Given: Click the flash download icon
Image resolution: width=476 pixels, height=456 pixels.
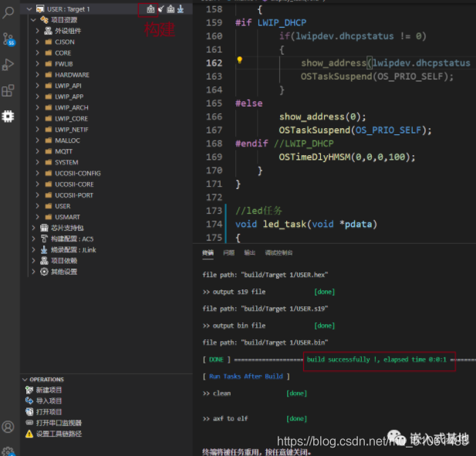Looking at the screenshot, I should point(181,8).
